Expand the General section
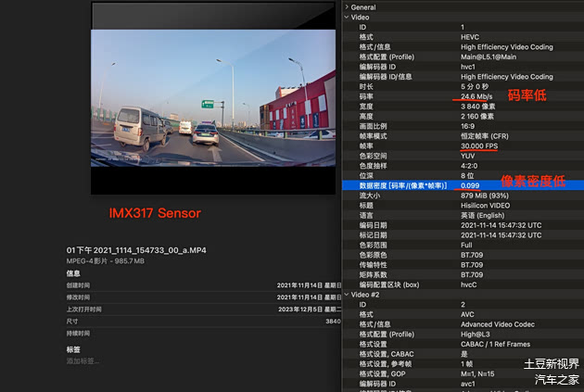 [347, 6]
